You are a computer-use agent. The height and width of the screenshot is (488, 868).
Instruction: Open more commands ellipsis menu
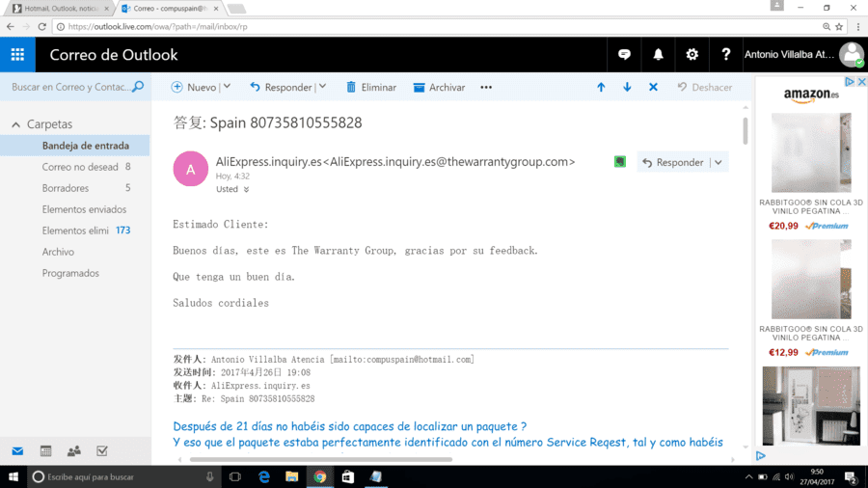[486, 88]
